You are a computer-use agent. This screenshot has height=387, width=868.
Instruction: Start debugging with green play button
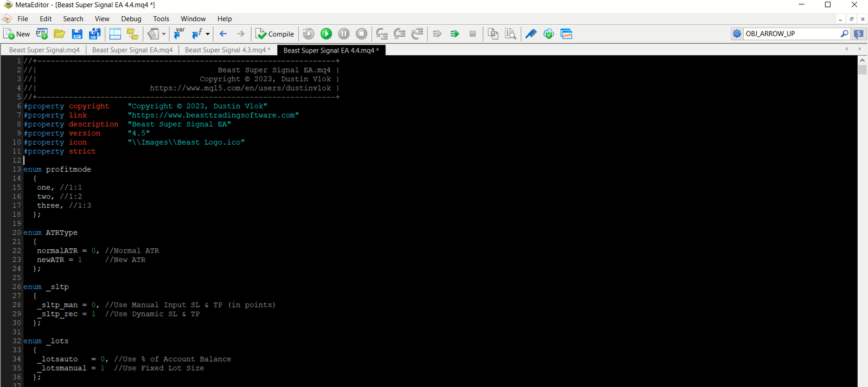pyautogui.click(x=326, y=34)
